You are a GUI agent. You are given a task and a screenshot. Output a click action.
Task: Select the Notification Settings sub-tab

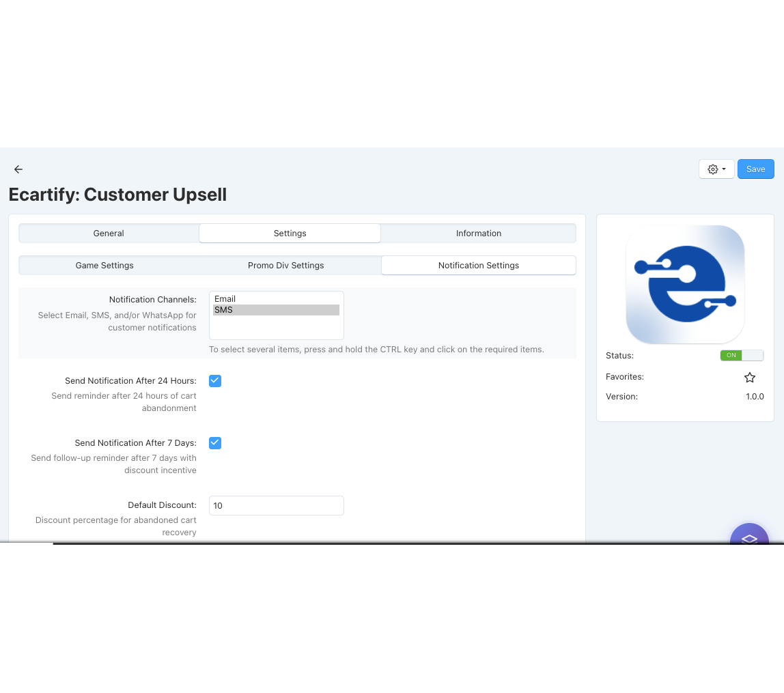tap(478, 266)
